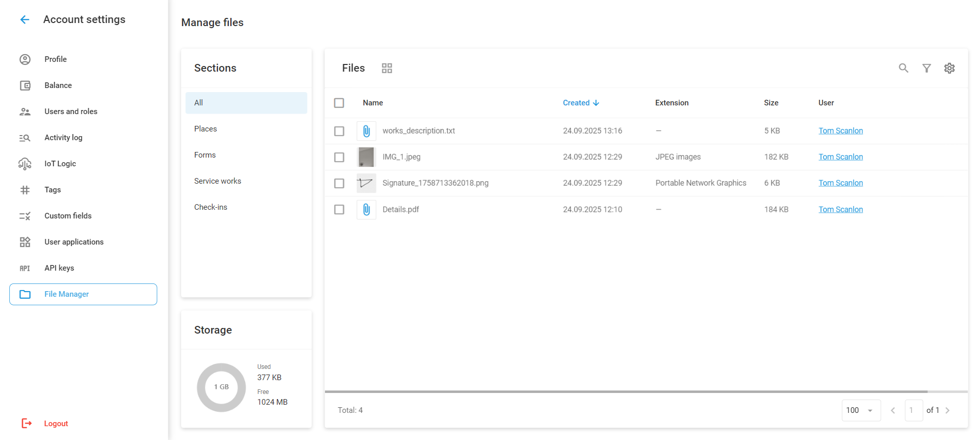
Task: Click the User applications widgets icon
Action: coord(25,242)
